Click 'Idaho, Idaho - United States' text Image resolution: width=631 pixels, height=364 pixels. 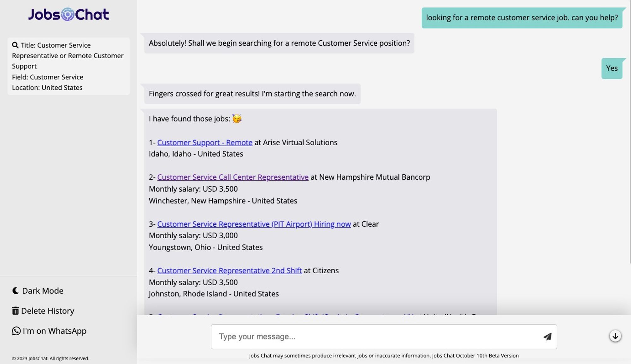coord(196,154)
